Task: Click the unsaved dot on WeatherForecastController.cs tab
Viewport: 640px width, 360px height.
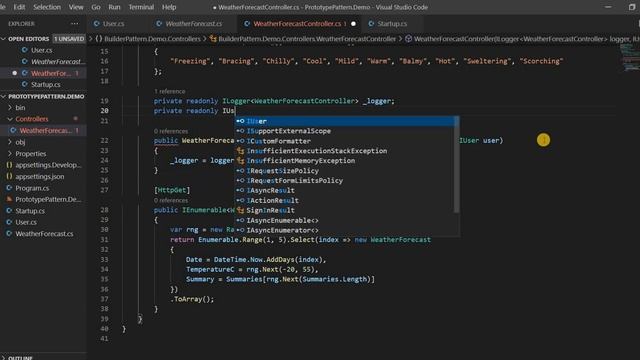Action: (x=353, y=24)
